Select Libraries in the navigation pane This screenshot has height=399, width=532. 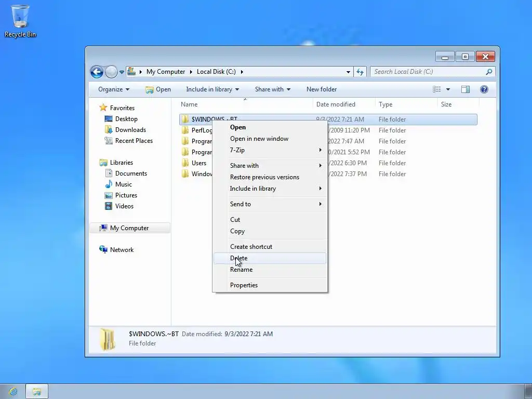point(116,163)
